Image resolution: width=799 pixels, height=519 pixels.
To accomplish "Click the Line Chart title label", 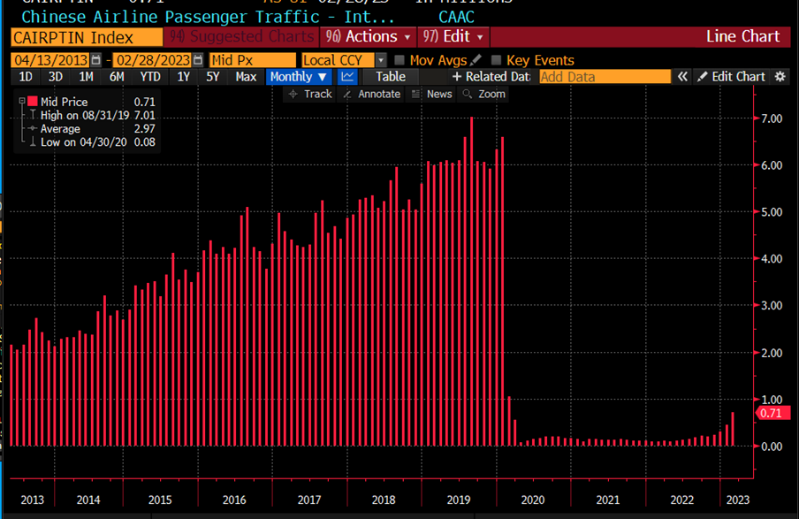I will pos(742,37).
